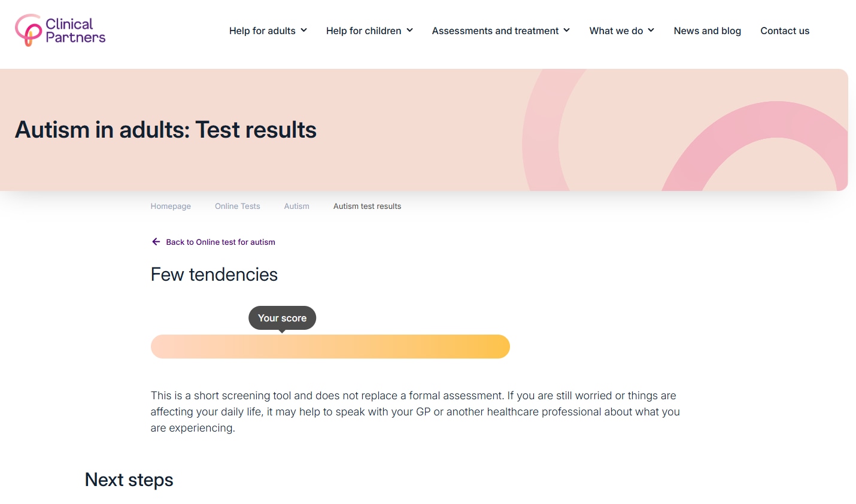Go to News and blog

(707, 31)
